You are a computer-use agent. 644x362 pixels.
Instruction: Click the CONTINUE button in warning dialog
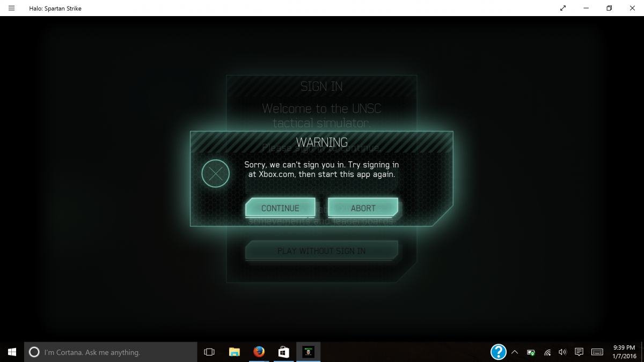(280, 208)
